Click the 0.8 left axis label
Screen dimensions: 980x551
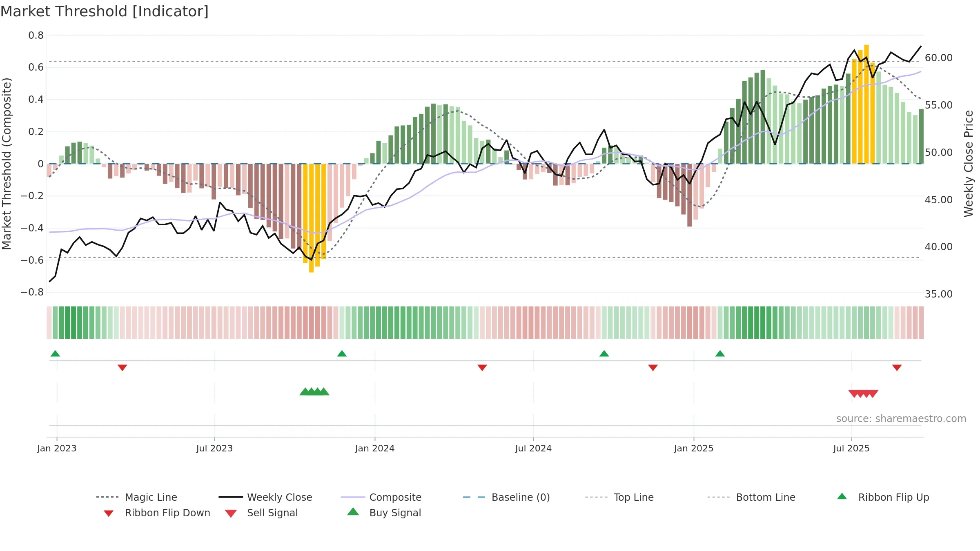[36, 36]
